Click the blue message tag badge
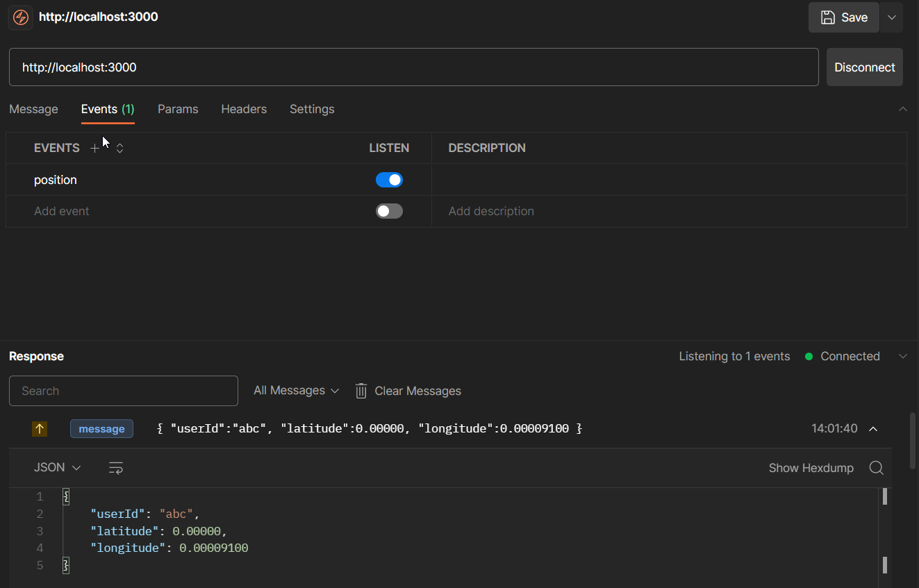The height and width of the screenshot is (588, 919). click(101, 429)
